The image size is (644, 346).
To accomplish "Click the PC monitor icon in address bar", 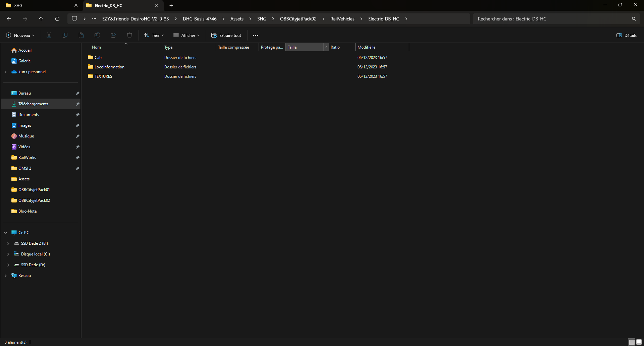I will coord(74,19).
